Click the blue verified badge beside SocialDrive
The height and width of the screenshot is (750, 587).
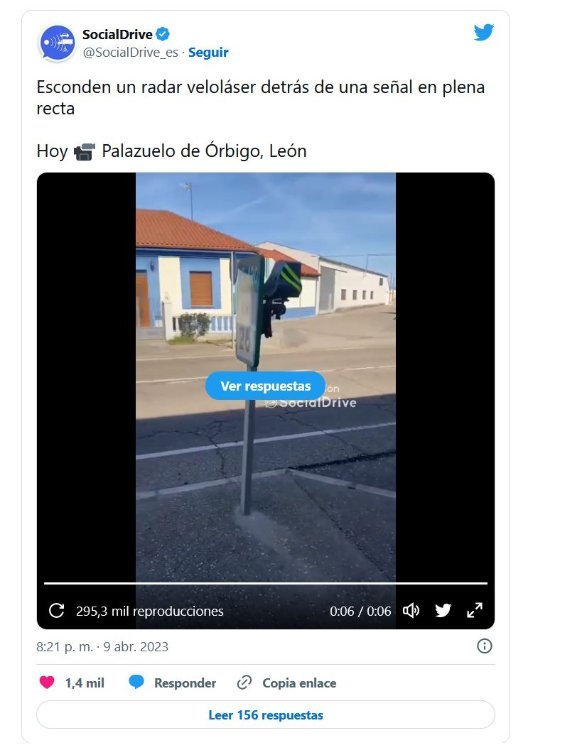(x=163, y=34)
